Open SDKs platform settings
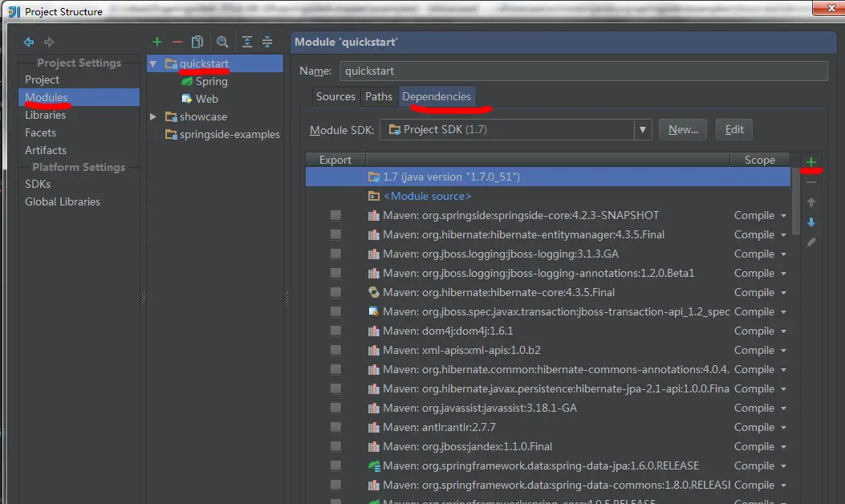This screenshot has height=504, width=845. point(38,184)
